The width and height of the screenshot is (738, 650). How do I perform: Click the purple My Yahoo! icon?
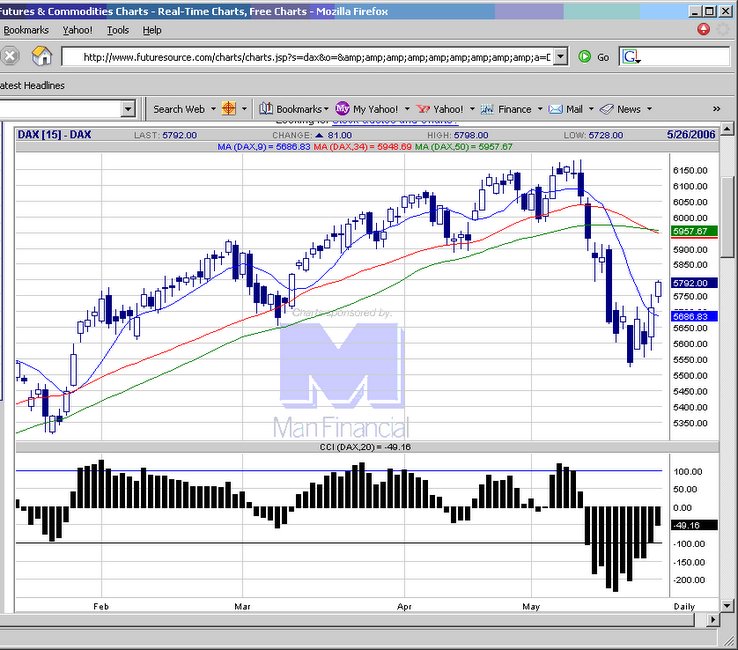tap(342, 109)
